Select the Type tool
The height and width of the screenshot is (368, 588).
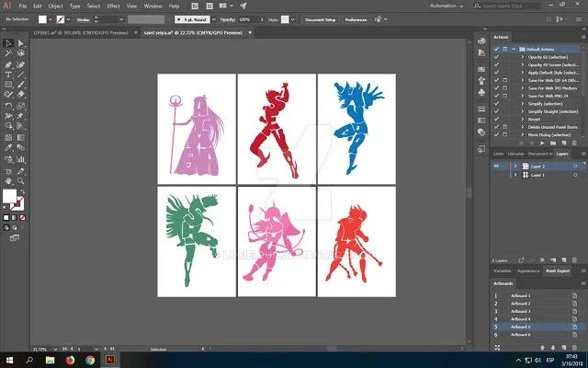coord(8,75)
